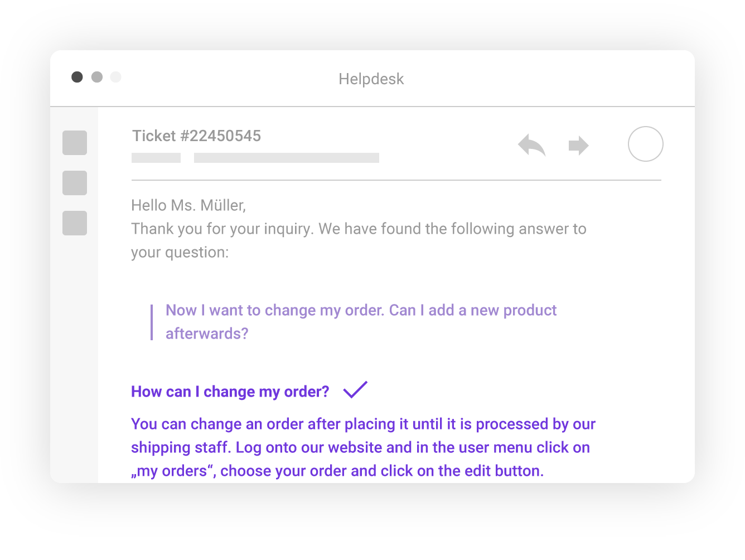Viewport: 745px width, 560px height.
Task: Click the dark window control dot
Action: [x=77, y=77]
